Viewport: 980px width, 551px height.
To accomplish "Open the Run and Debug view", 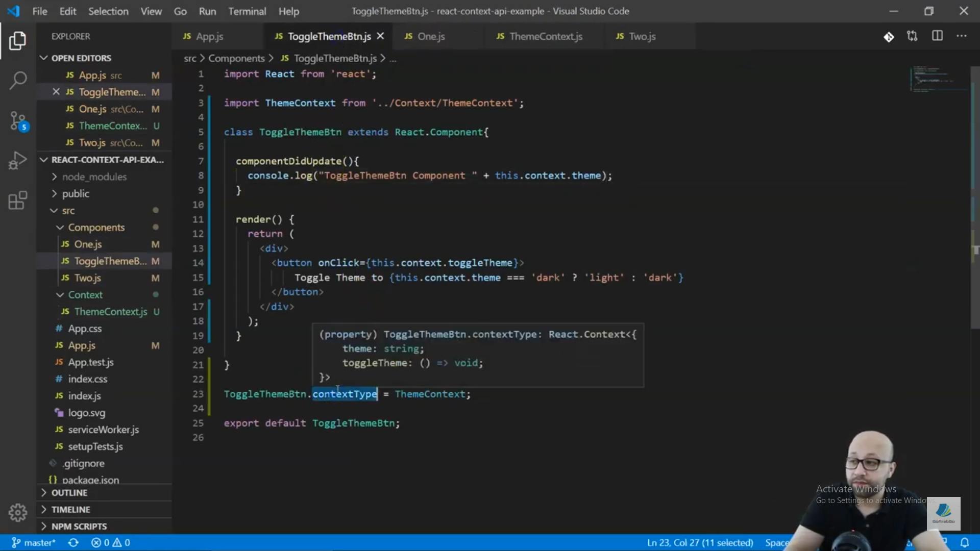I will point(17,160).
